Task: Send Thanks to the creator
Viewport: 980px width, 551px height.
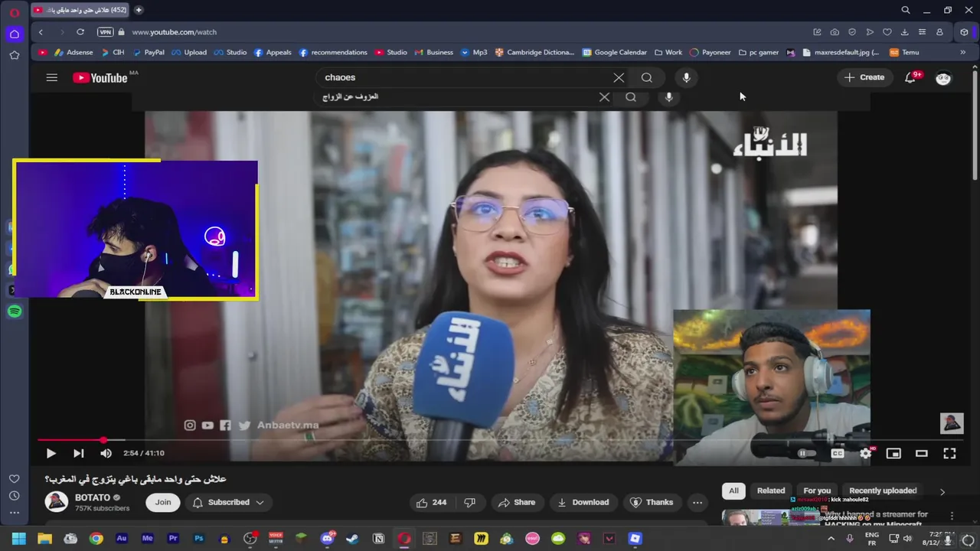Action: point(652,502)
